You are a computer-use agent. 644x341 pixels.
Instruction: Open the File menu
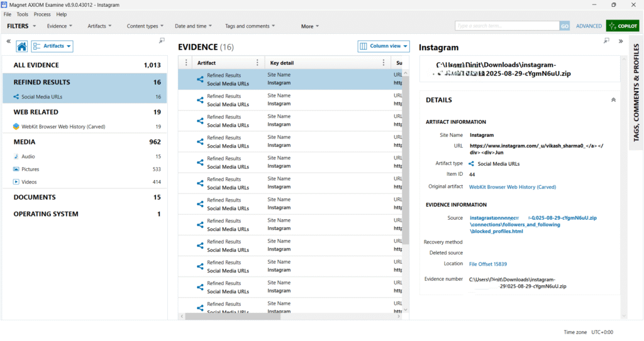coord(8,14)
